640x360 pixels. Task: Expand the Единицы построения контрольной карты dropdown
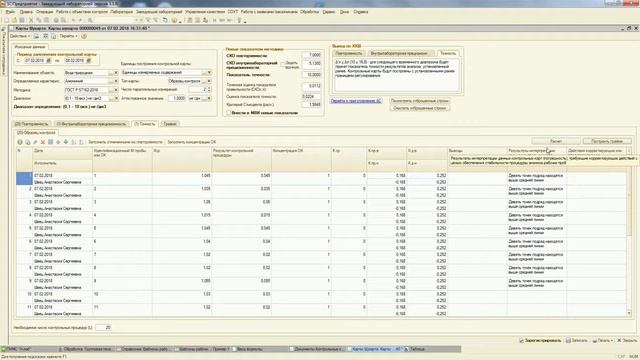209,73
